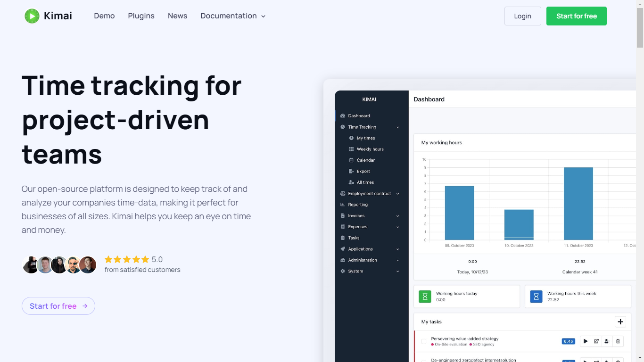Click the 11. October 2023 chart bar
This screenshot has height=362, width=644.
(x=578, y=204)
